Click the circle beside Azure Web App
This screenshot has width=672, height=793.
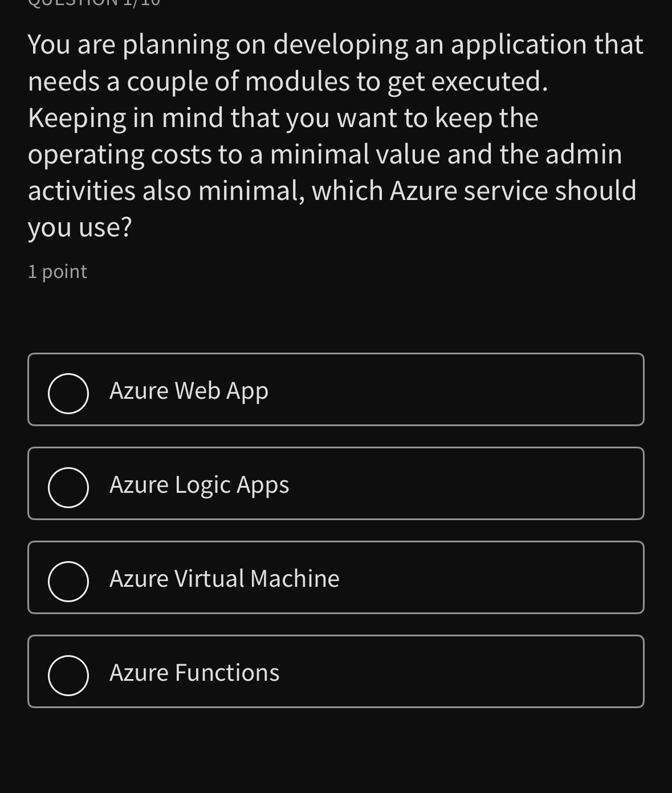click(x=68, y=393)
